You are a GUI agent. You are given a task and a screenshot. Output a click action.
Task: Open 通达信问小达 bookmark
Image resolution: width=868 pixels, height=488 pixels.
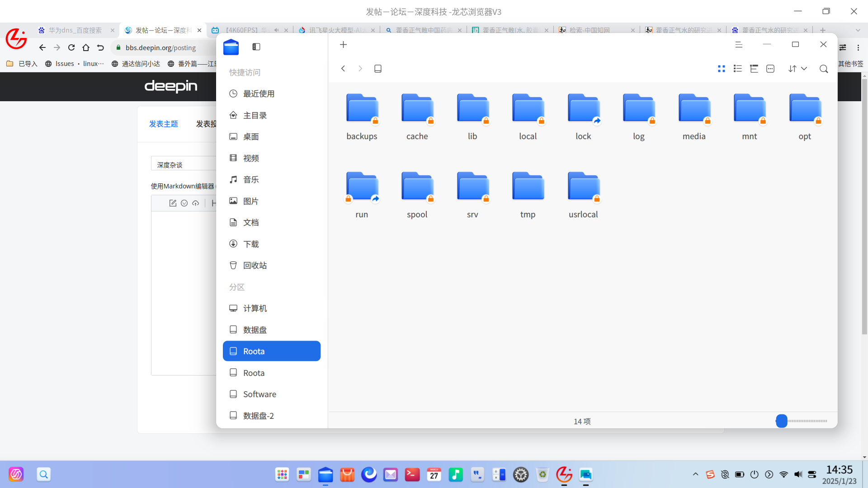(x=136, y=64)
